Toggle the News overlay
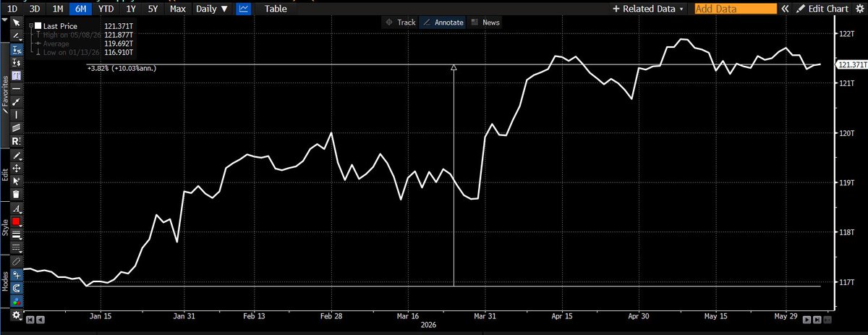 (x=485, y=22)
